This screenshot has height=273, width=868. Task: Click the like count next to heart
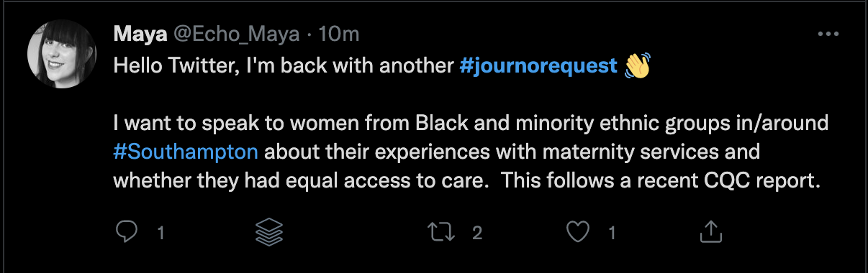[612, 232]
